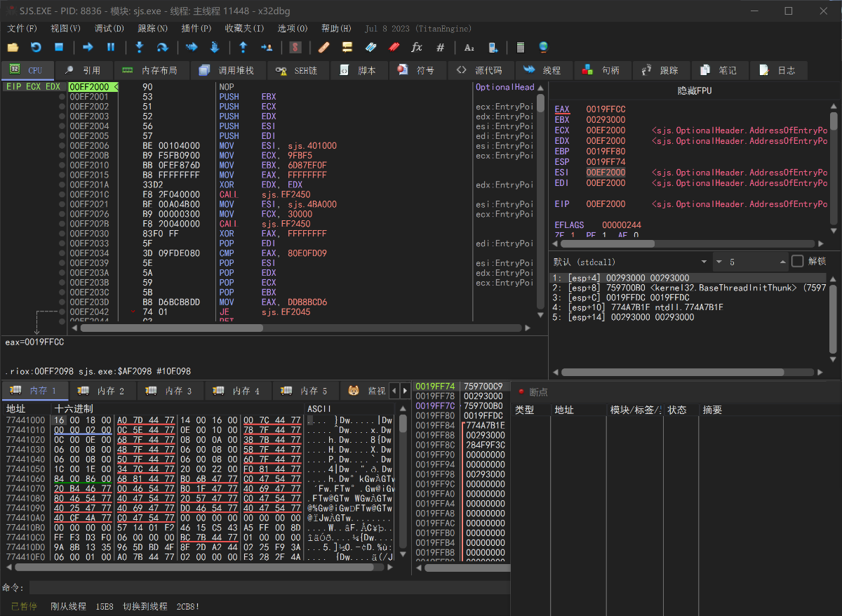This screenshot has height=616, width=842.
Task: Switch to the 符号 tab
Action: pyautogui.click(x=417, y=70)
